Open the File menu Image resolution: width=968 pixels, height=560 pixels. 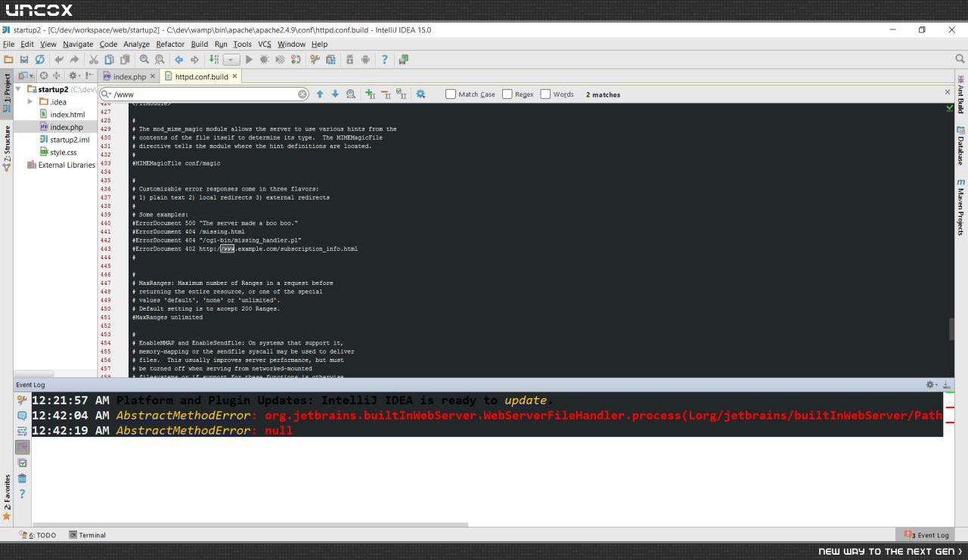click(9, 44)
